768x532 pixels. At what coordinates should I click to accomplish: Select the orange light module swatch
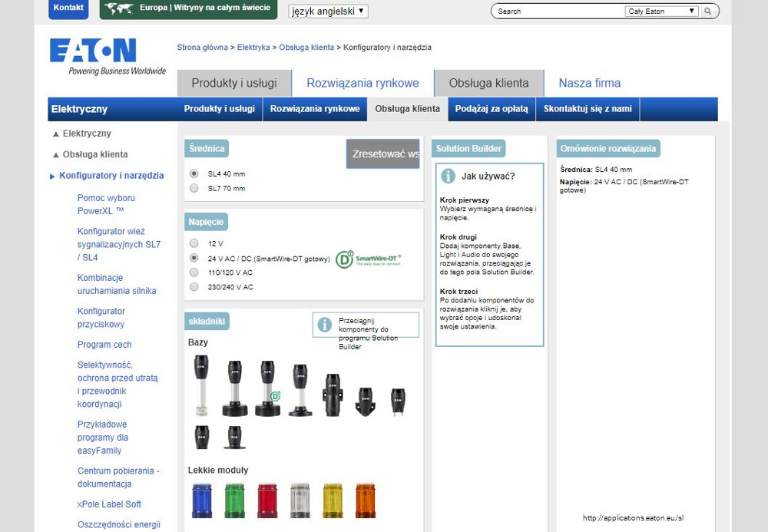coord(366,501)
